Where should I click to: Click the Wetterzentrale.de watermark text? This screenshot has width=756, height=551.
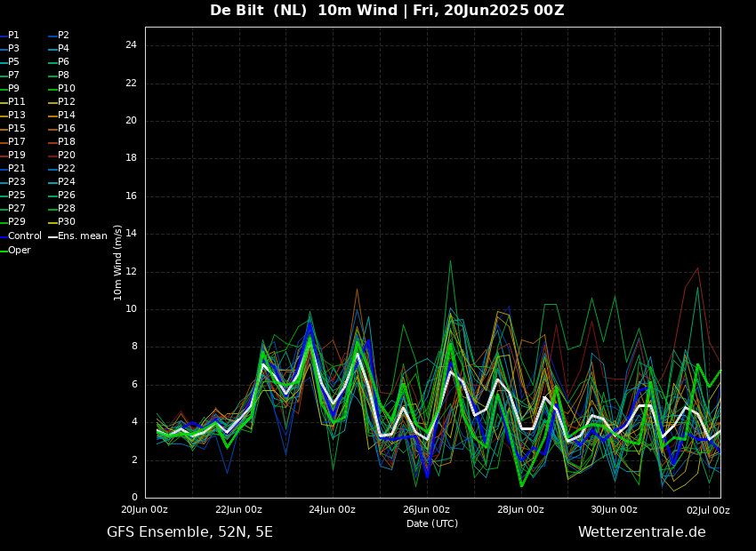click(x=642, y=532)
